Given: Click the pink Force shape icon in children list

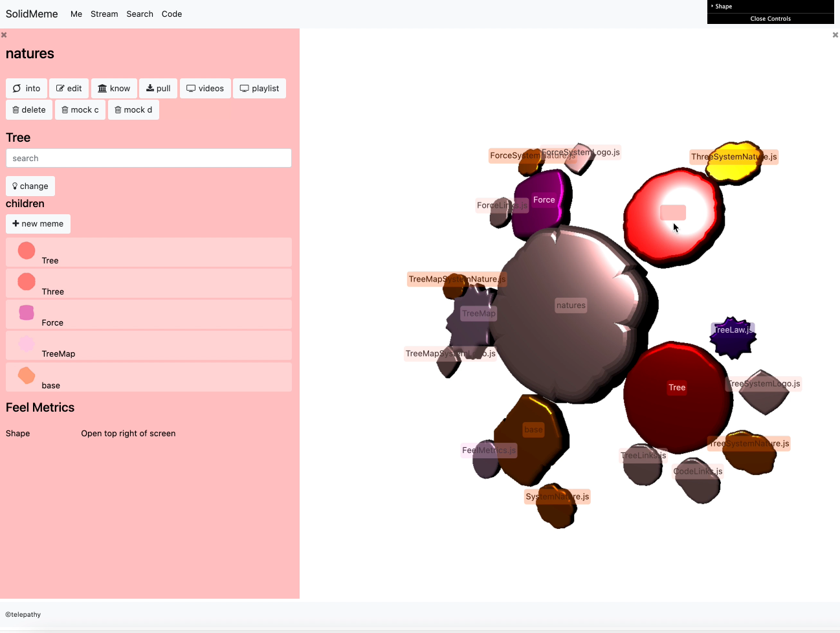Looking at the screenshot, I should coord(27,313).
